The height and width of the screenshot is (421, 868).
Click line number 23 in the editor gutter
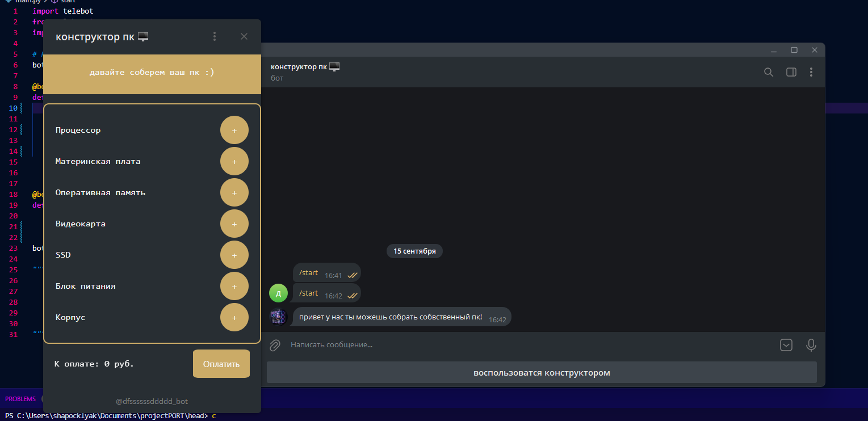(14, 248)
